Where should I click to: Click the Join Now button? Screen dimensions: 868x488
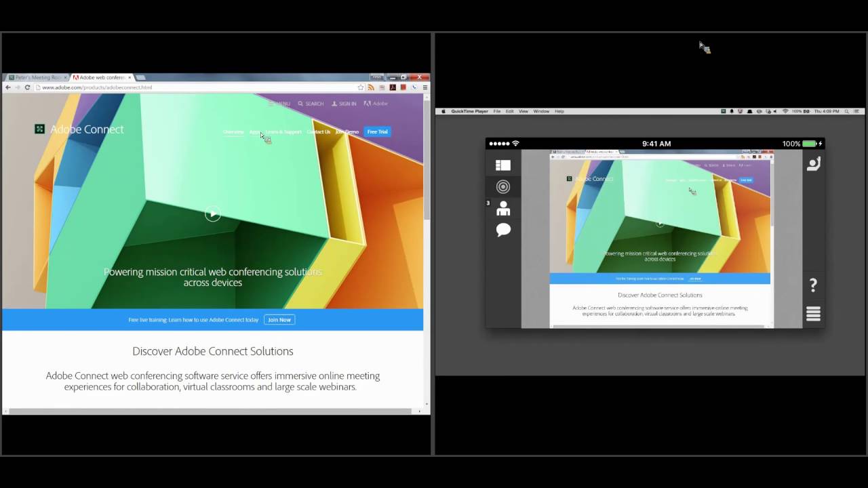279,320
